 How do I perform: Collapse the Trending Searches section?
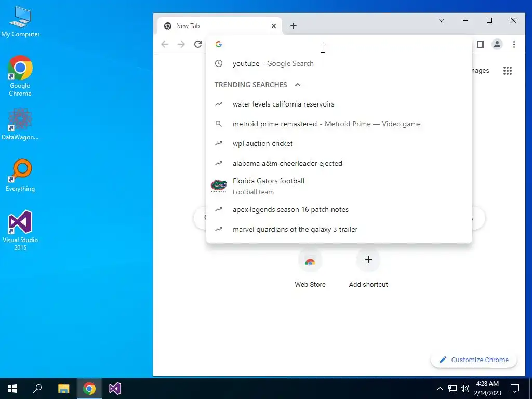click(298, 85)
